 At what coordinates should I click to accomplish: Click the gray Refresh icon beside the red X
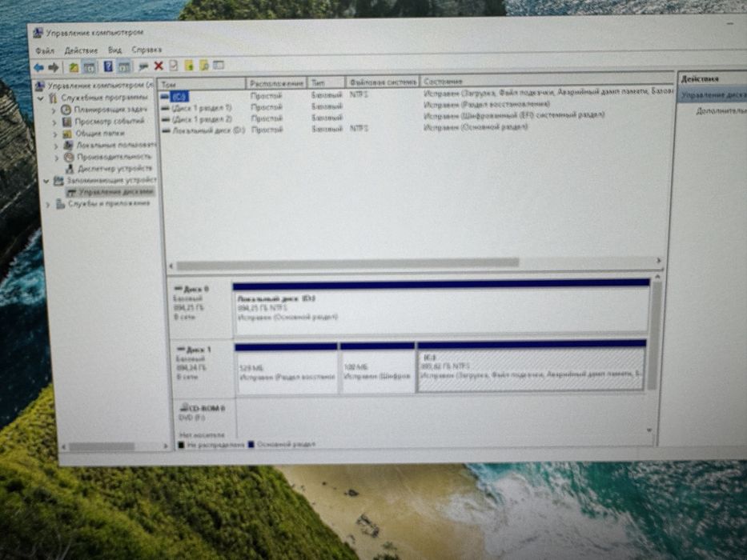[143, 66]
